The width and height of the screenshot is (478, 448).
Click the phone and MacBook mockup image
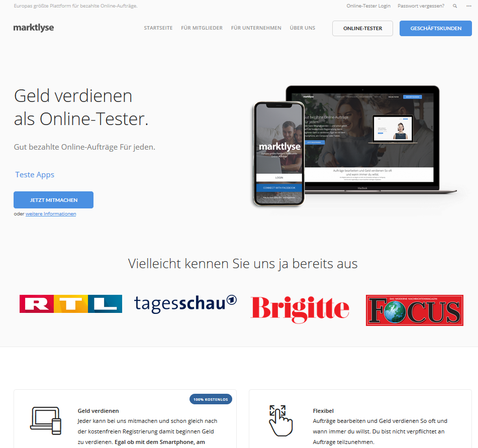tap(355, 146)
